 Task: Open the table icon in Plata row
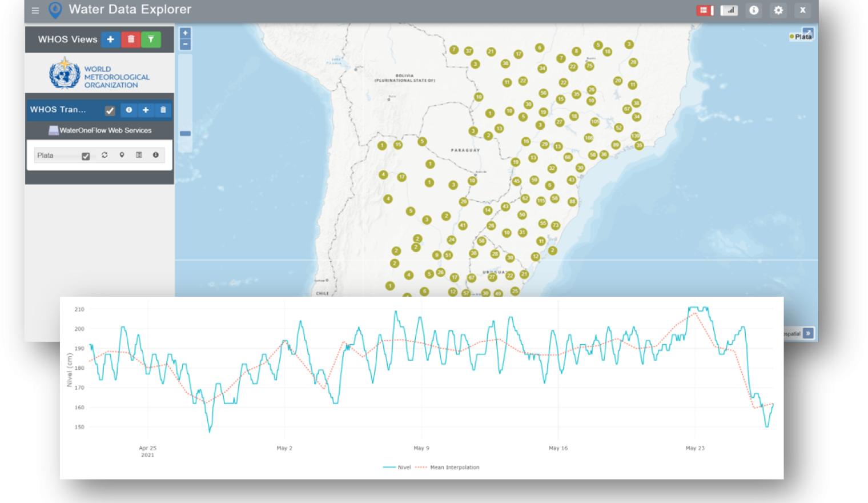[139, 155]
